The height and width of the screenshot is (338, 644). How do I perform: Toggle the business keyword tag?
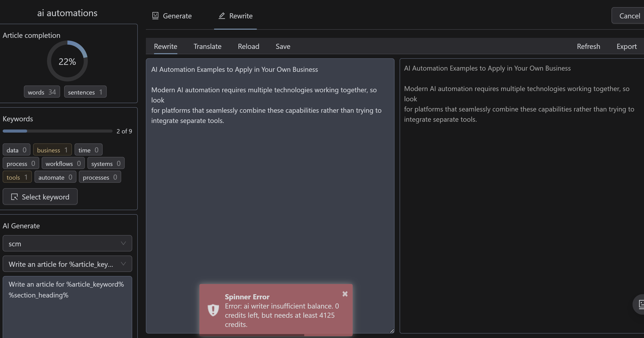pyautogui.click(x=52, y=150)
